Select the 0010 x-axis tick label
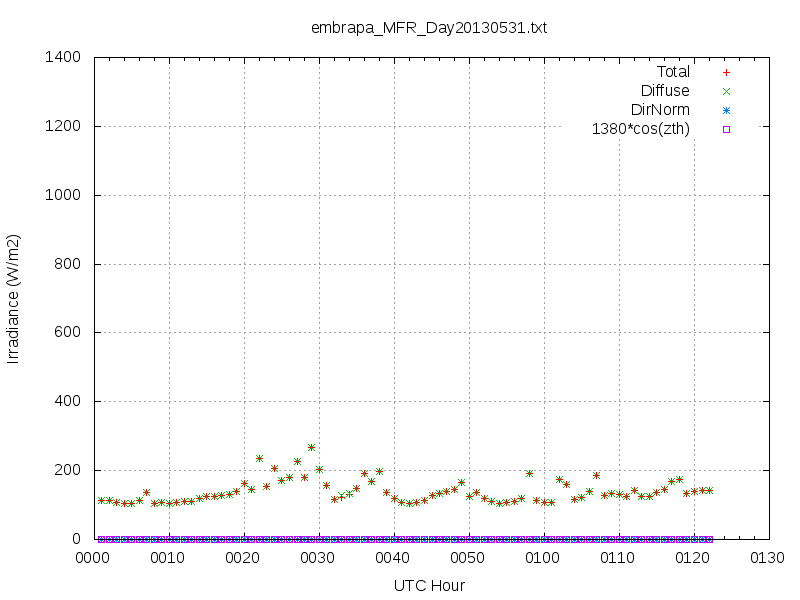Viewport: 800px width, 600px height. 167,558
